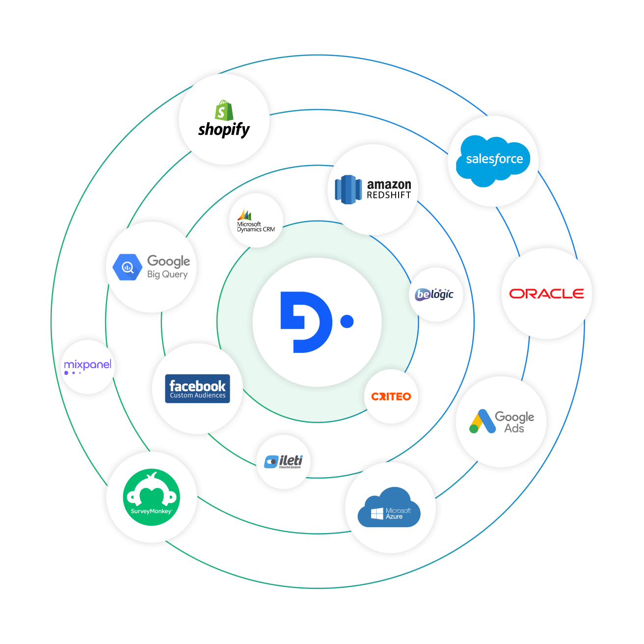This screenshot has height=644, width=644.
Task: Open the Amazon Redshift integration logo
Action: point(373,189)
